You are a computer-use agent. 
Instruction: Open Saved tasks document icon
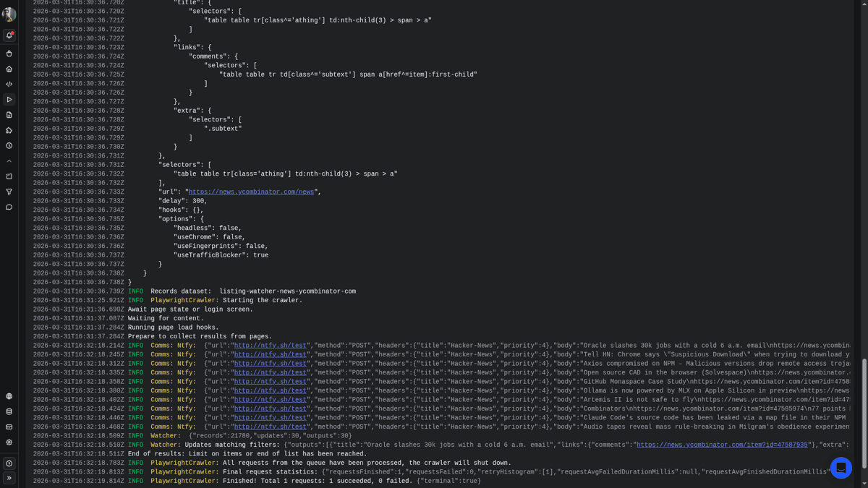click(9, 115)
